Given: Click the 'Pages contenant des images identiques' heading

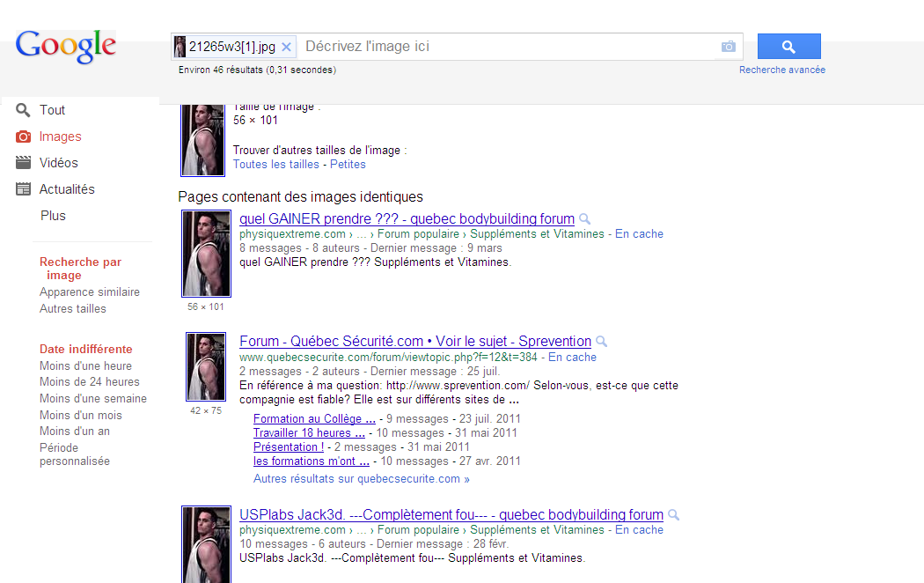Looking at the screenshot, I should [x=301, y=197].
